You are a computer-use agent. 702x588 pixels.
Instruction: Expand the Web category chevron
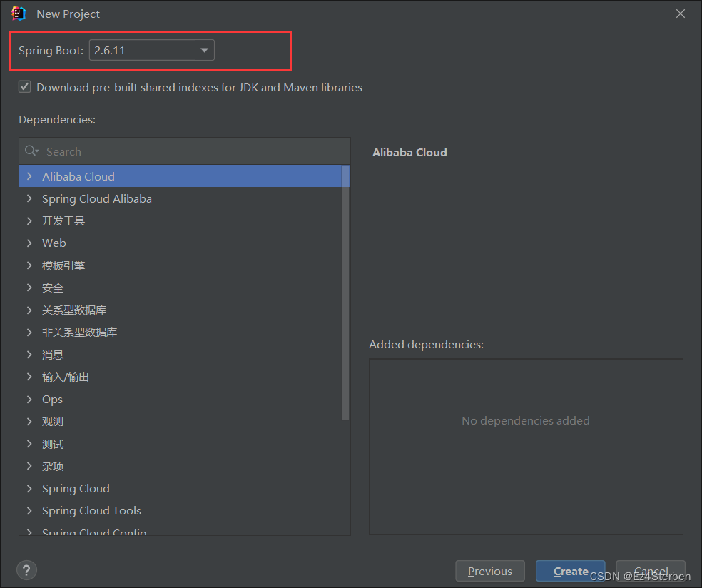pos(29,243)
